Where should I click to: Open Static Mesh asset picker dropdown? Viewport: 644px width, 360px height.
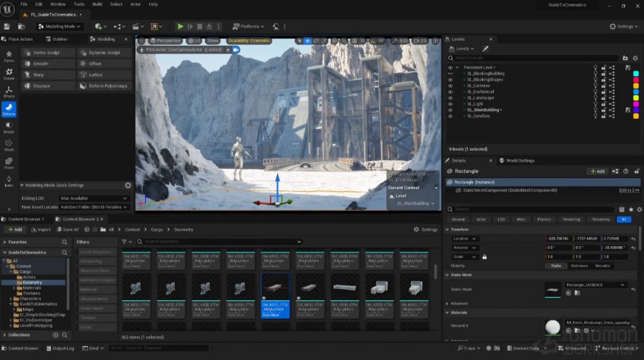[595, 285]
